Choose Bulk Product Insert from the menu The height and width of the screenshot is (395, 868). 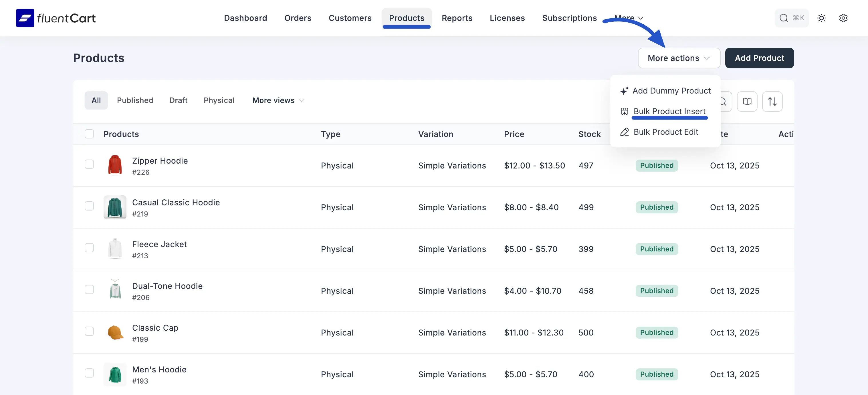[669, 112]
